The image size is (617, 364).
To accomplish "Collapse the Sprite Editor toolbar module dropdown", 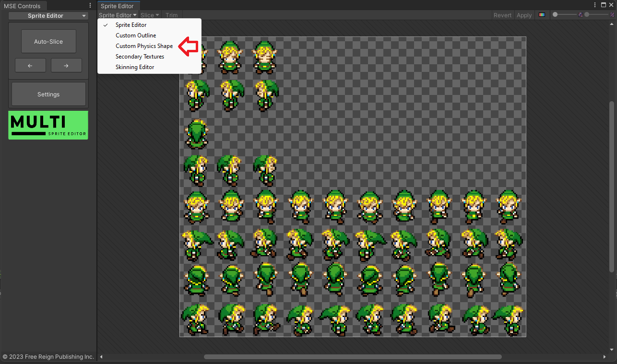I will [118, 15].
